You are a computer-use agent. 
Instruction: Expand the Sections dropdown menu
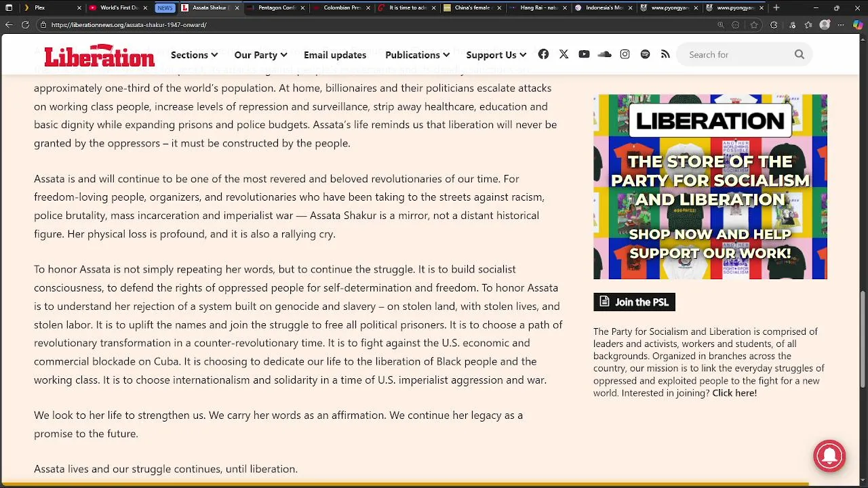pyautogui.click(x=194, y=55)
